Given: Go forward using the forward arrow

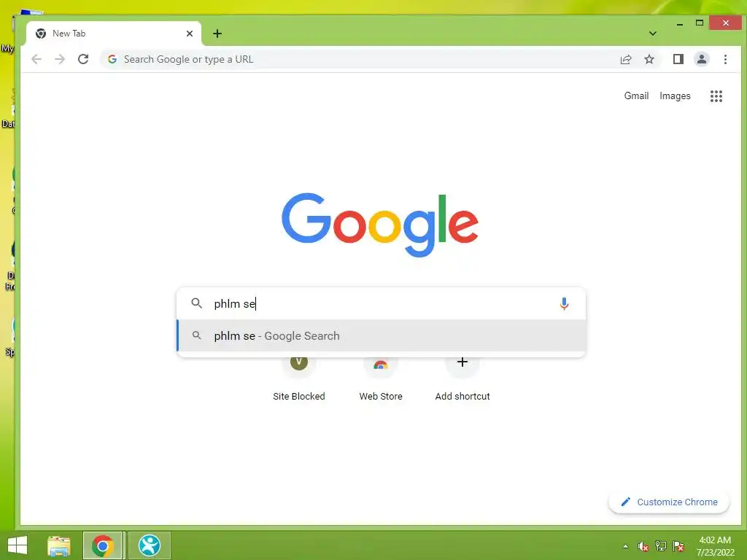Looking at the screenshot, I should pos(60,59).
